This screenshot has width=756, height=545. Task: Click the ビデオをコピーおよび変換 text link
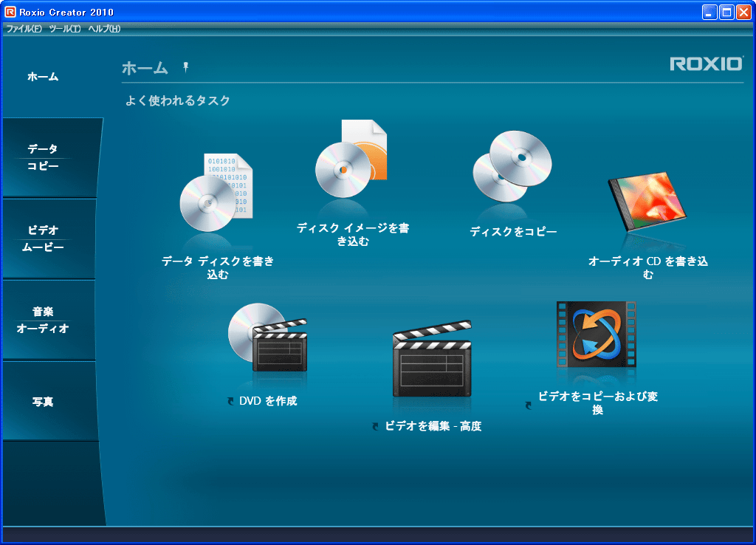[598, 402]
